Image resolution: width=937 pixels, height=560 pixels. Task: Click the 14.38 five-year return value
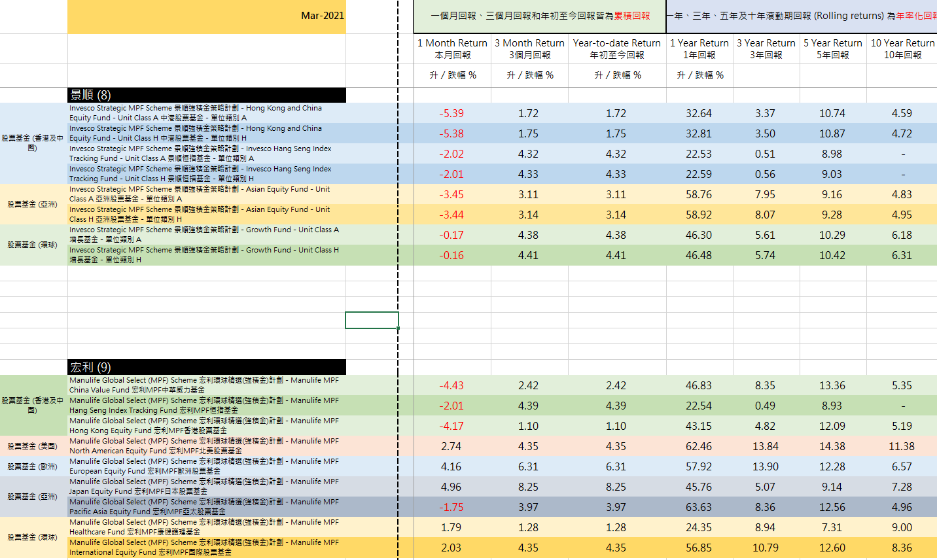[x=832, y=446]
